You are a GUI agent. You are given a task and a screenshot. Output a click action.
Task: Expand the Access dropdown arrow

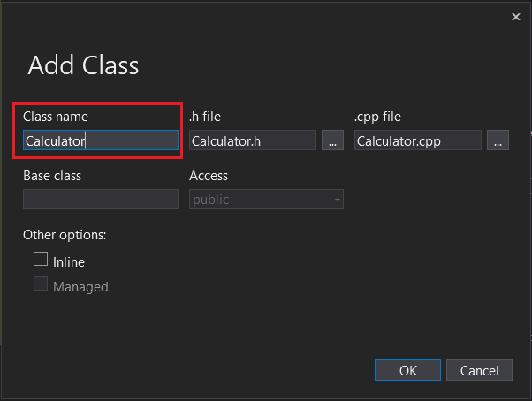337,200
